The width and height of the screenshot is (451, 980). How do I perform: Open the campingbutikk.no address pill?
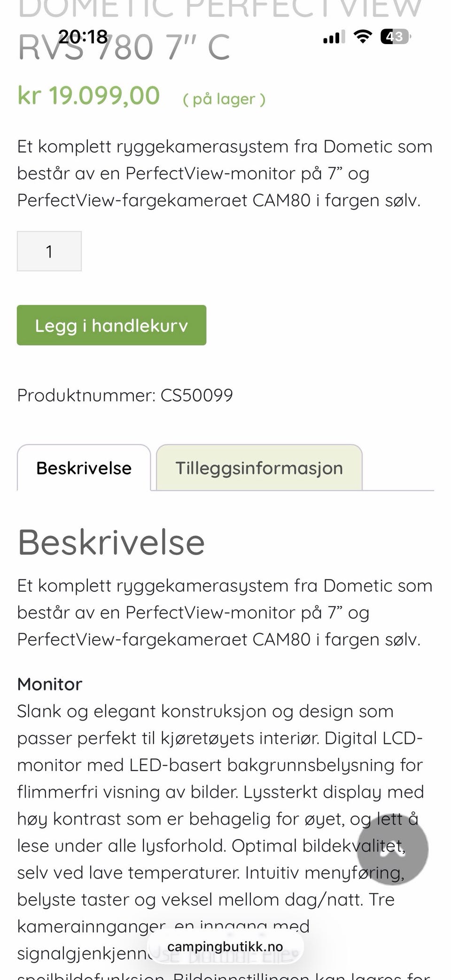pyautogui.click(x=225, y=947)
